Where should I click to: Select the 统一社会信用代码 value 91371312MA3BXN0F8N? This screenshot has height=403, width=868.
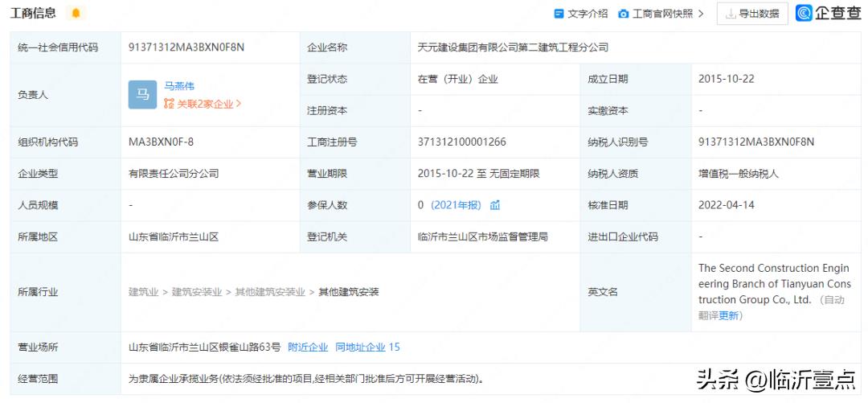186,47
